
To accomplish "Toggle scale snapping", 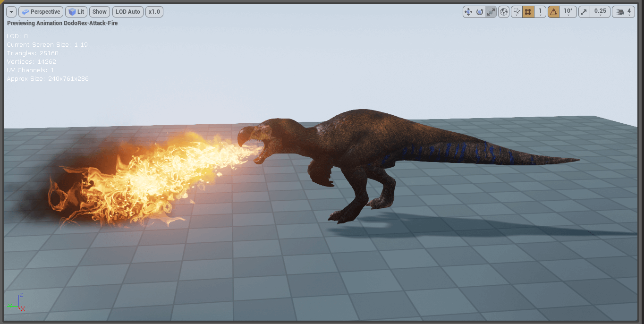I will (585, 12).
